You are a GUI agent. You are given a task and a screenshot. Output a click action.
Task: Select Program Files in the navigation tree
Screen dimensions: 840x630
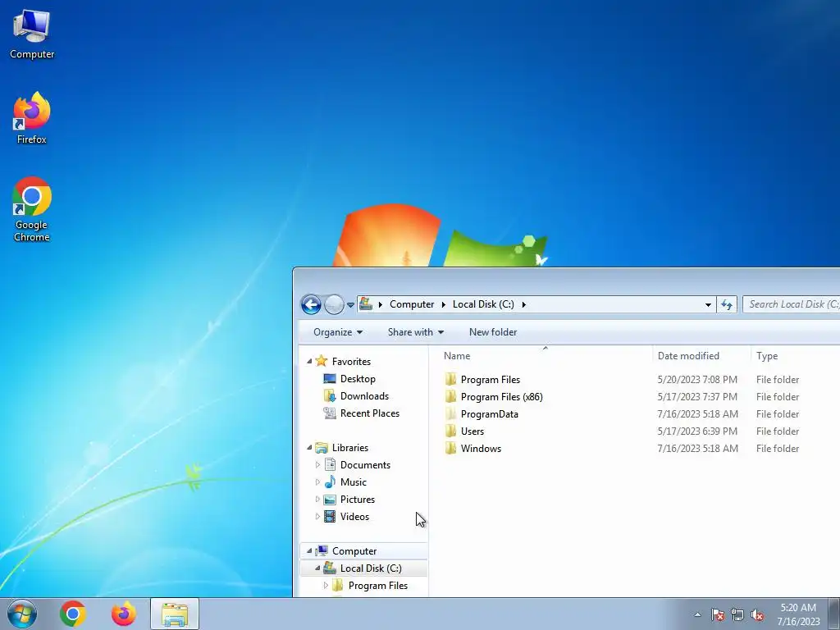coord(377,586)
